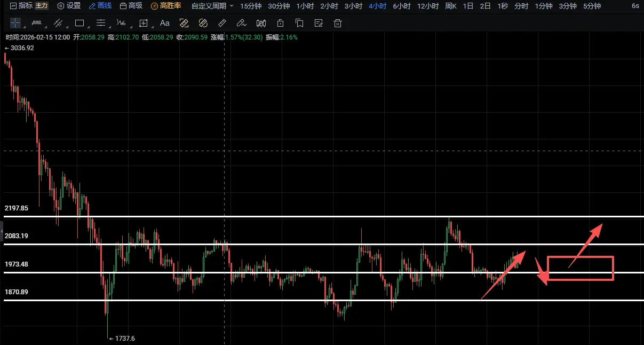Select the ruler measure tool
The image size is (644, 345).
click(222, 23)
